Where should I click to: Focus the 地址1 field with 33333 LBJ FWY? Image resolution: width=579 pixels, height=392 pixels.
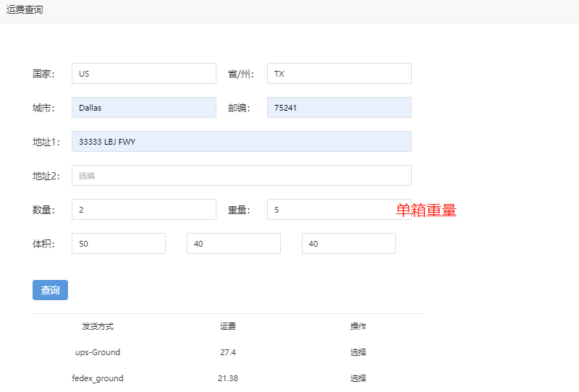pos(241,141)
